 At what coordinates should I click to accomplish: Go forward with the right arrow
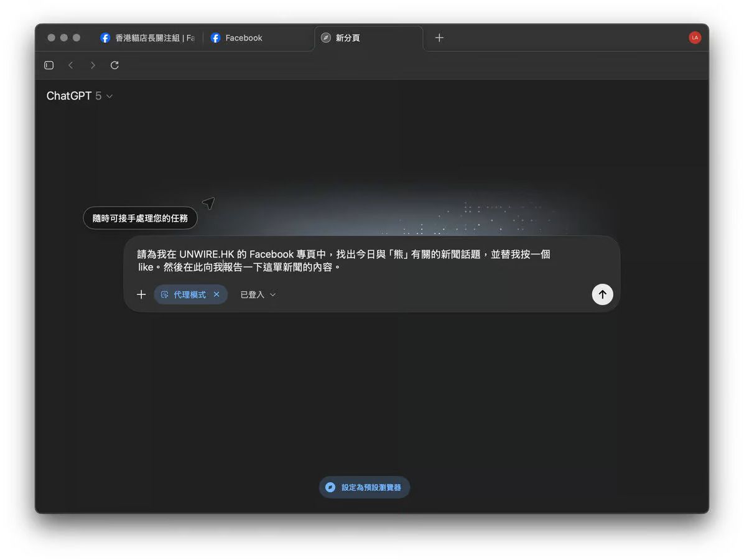coord(93,65)
